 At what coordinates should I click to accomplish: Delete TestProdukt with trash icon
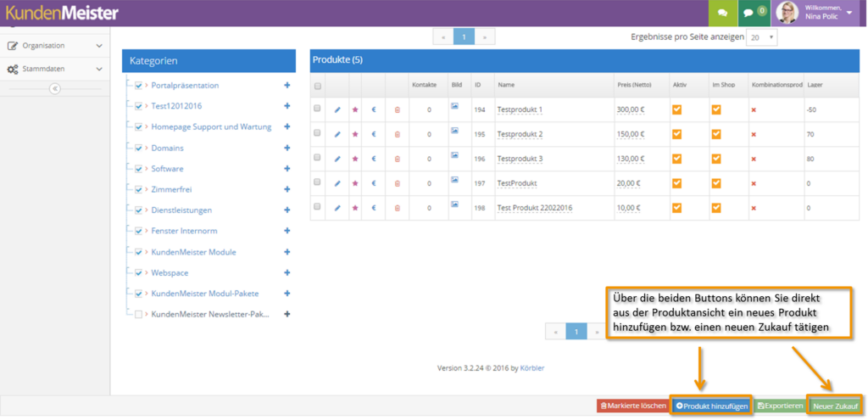click(x=398, y=183)
